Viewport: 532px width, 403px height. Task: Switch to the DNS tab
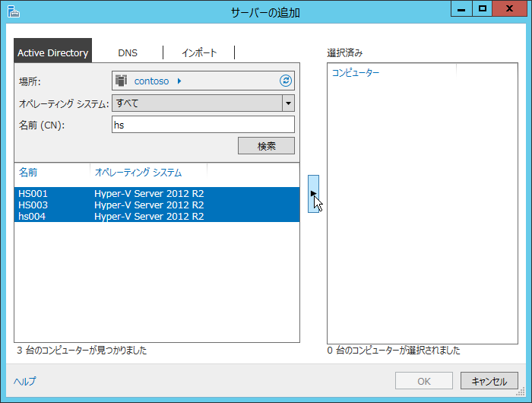coord(128,53)
